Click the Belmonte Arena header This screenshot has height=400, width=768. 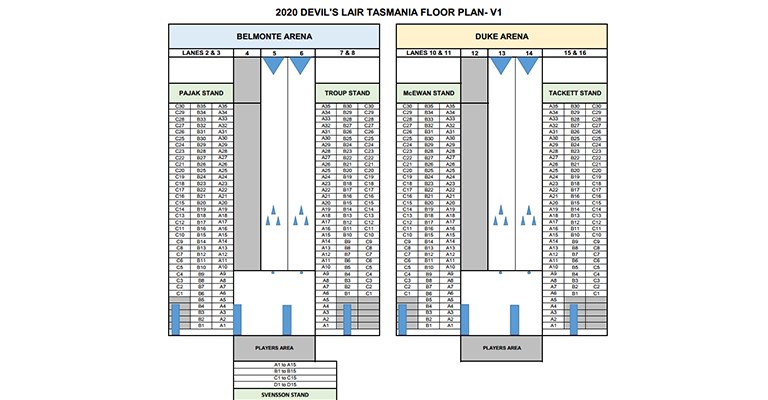(x=274, y=36)
